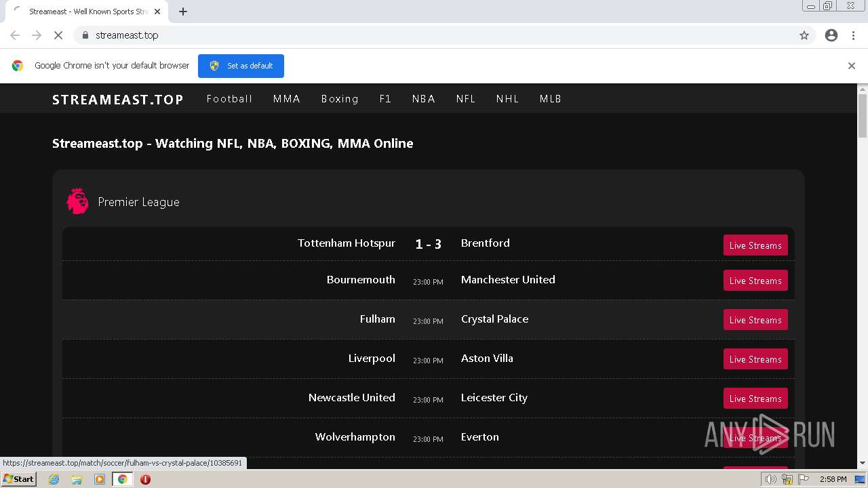Watch Live Streams for Fulham vs Crystal Palace
Viewport: 868px width, 488px height.
755,320
